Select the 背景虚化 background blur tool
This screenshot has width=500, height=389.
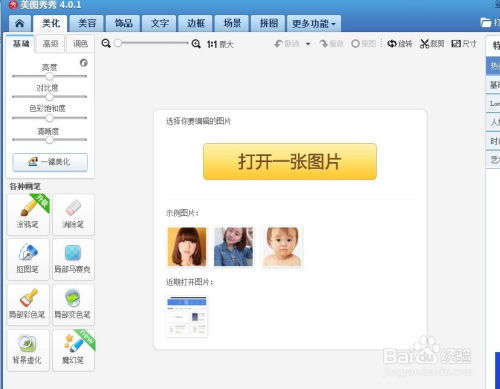point(28,350)
